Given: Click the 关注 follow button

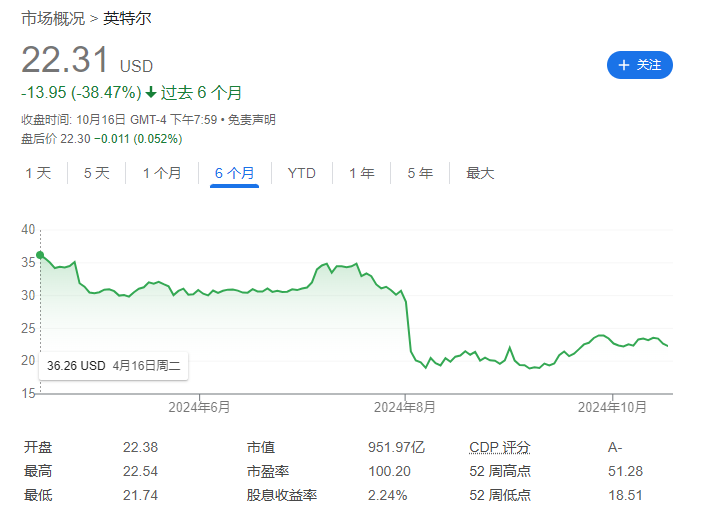Looking at the screenshot, I should point(639,65).
